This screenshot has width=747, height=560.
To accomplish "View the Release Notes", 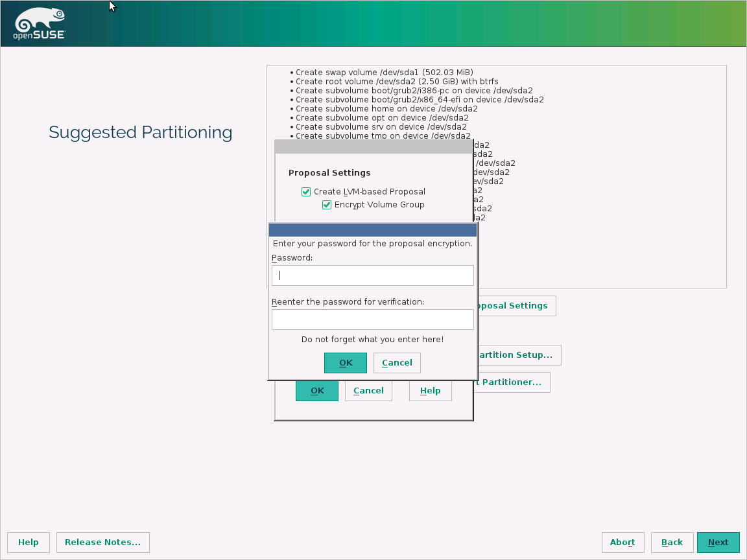I will pos(102,542).
